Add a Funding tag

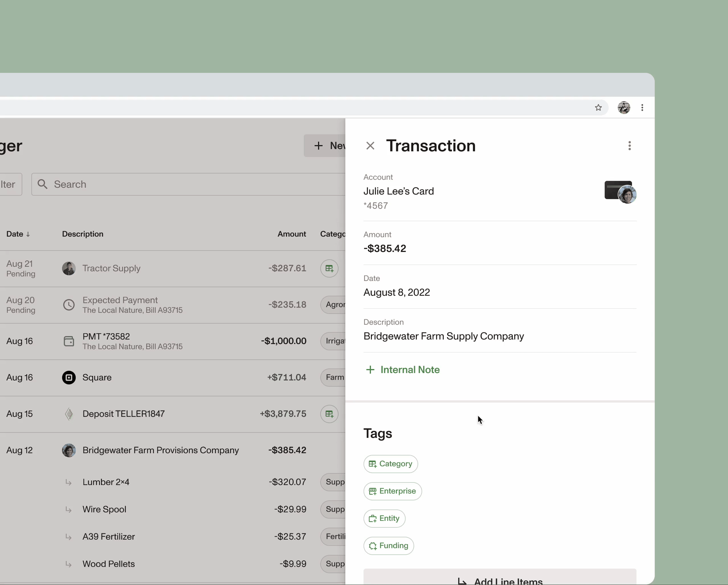[389, 546]
